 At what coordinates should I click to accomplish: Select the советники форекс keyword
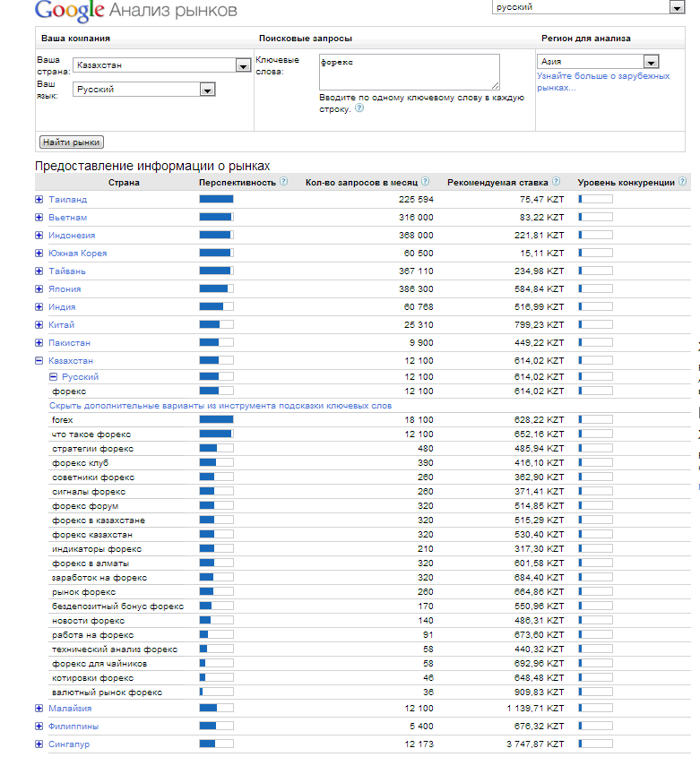[93, 477]
